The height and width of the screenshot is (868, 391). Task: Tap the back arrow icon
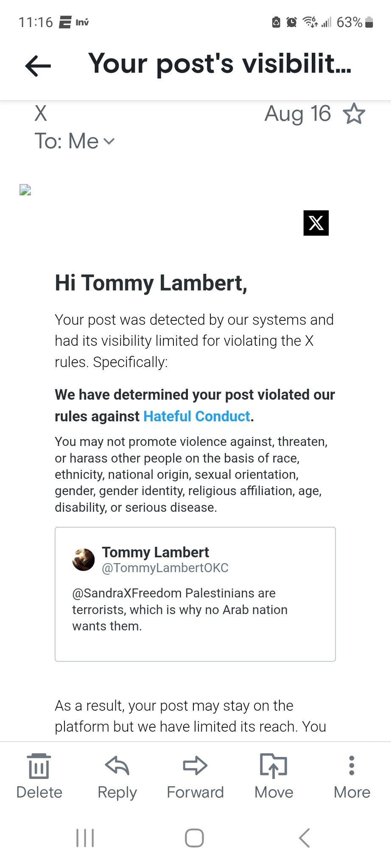click(x=38, y=66)
